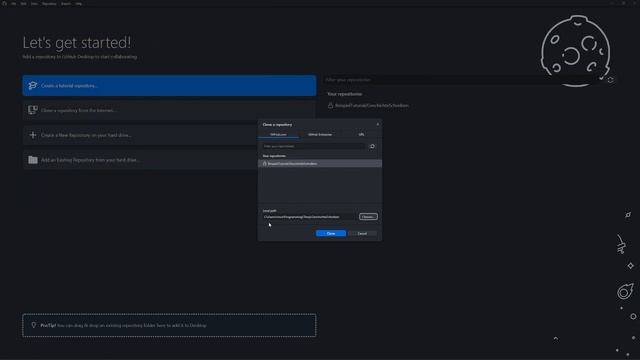Viewport: 640px width, 360px height.
Task: Switch to the GitHub.com tab in clone dialog
Action: coord(278,134)
